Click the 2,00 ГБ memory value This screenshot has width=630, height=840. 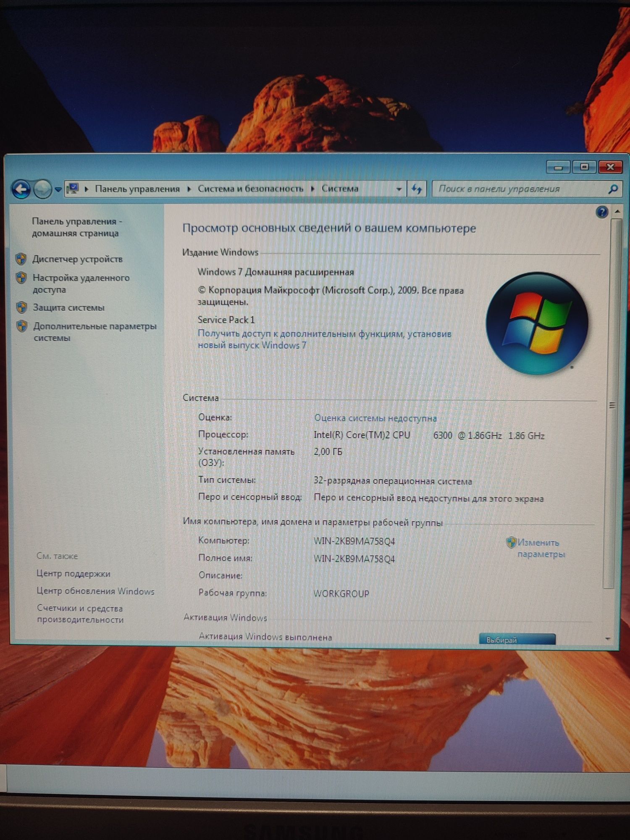328,452
